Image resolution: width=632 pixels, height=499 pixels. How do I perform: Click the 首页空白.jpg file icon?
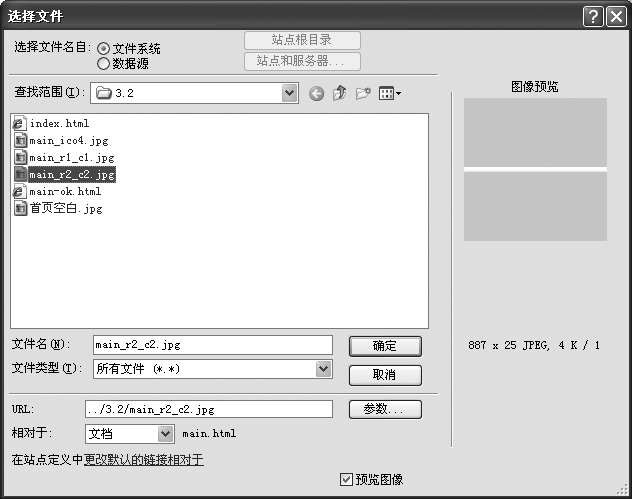20,208
